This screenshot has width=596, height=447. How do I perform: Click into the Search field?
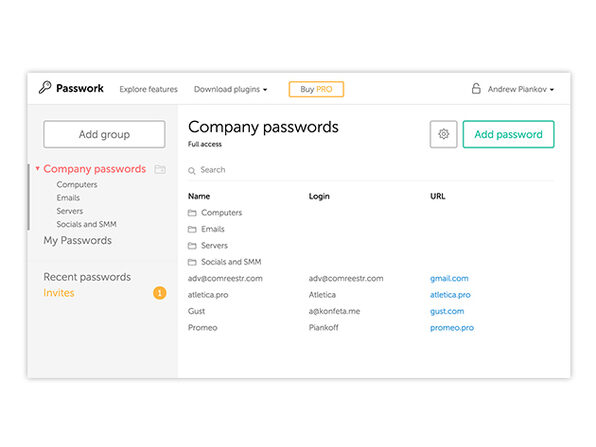[x=371, y=170]
